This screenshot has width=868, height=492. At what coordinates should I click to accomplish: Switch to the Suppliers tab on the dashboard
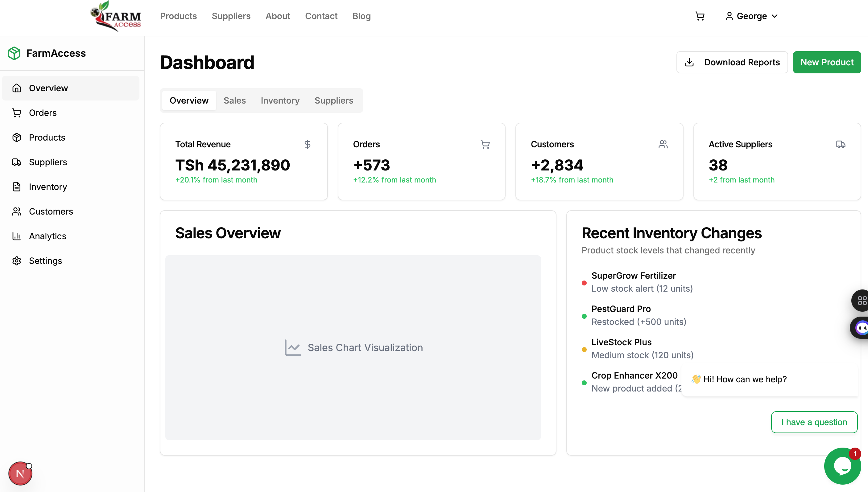tap(334, 100)
